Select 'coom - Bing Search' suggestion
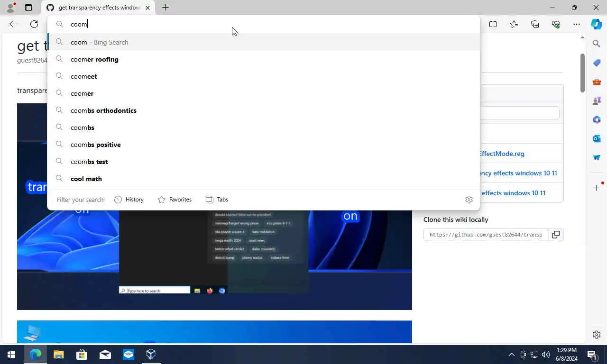Image resolution: width=607 pixels, height=364 pixels. pyautogui.click(x=264, y=42)
